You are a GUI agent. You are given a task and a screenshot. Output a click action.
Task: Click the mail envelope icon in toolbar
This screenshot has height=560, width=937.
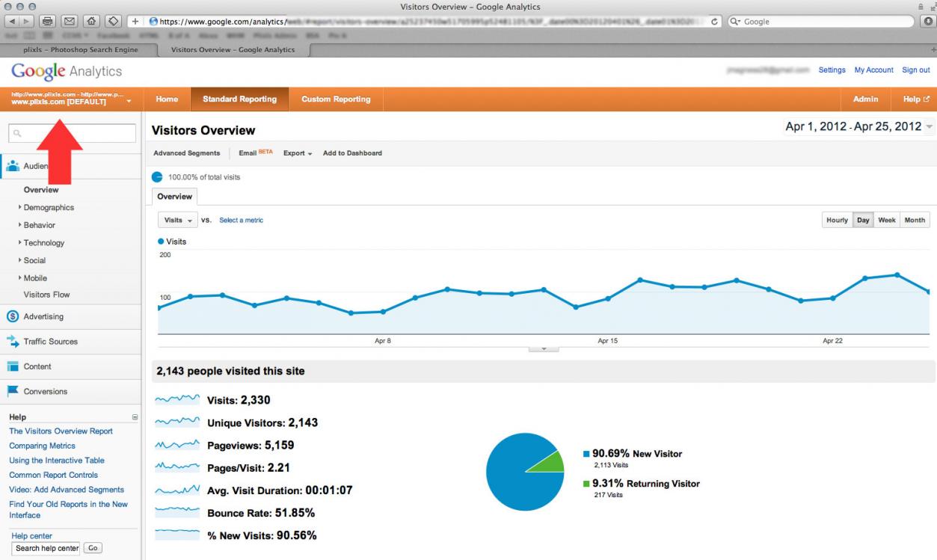tap(70, 22)
